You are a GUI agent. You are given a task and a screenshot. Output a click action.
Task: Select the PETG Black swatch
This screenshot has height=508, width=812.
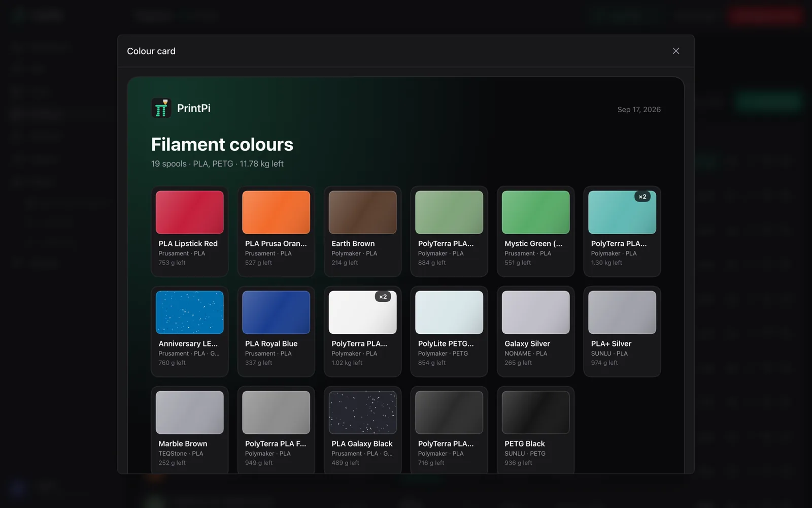coord(535,412)
